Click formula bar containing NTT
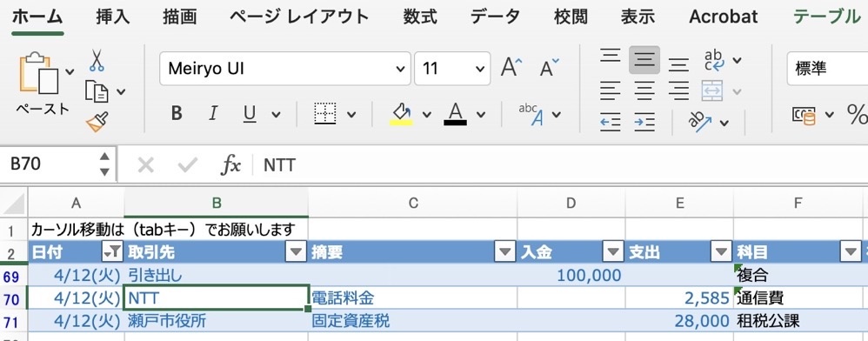 (x=559, y=164)
